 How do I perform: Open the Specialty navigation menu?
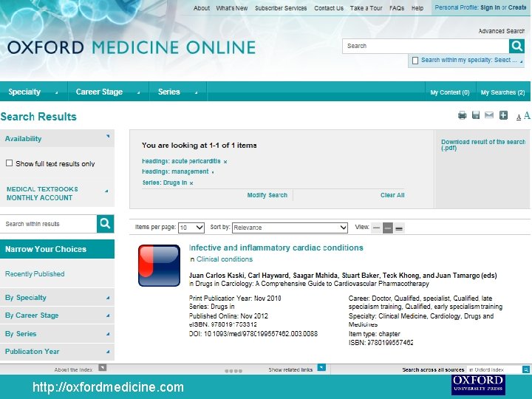(33, 92)
